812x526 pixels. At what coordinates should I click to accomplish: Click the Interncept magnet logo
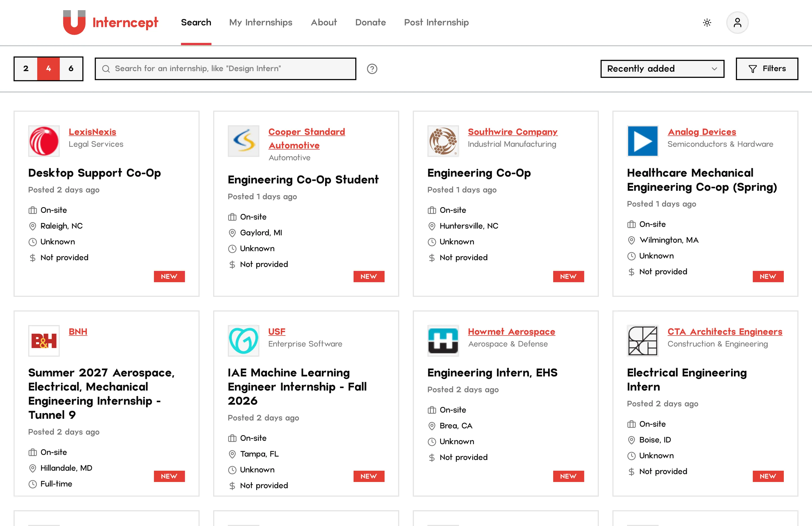click(x=74, y=23)
